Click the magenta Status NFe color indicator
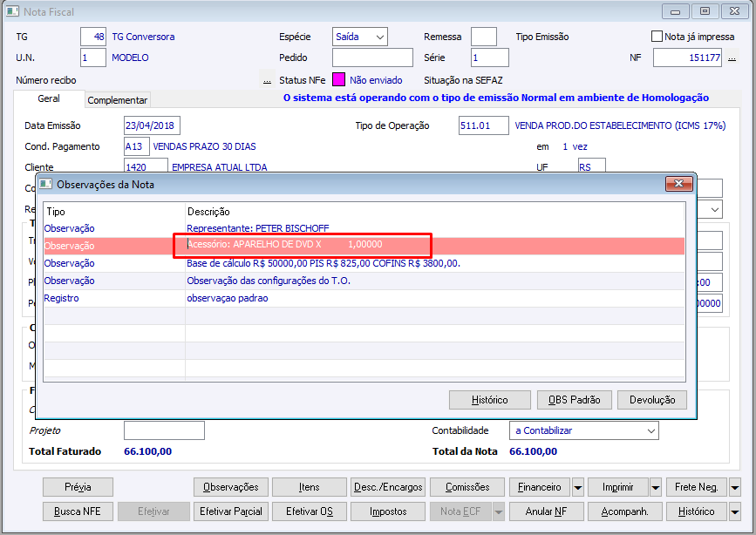The image size is (756, 535). point(339,79)
